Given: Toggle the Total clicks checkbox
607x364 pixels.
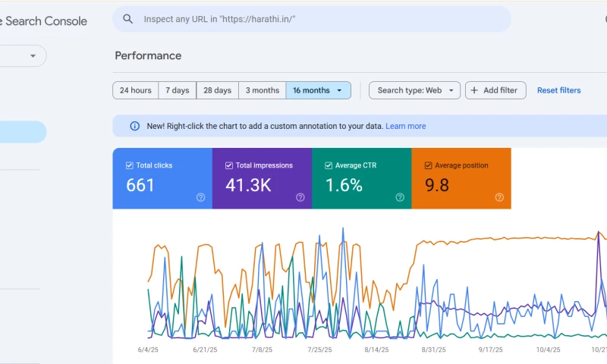Looking at the screenshot, I should point(130,165).
